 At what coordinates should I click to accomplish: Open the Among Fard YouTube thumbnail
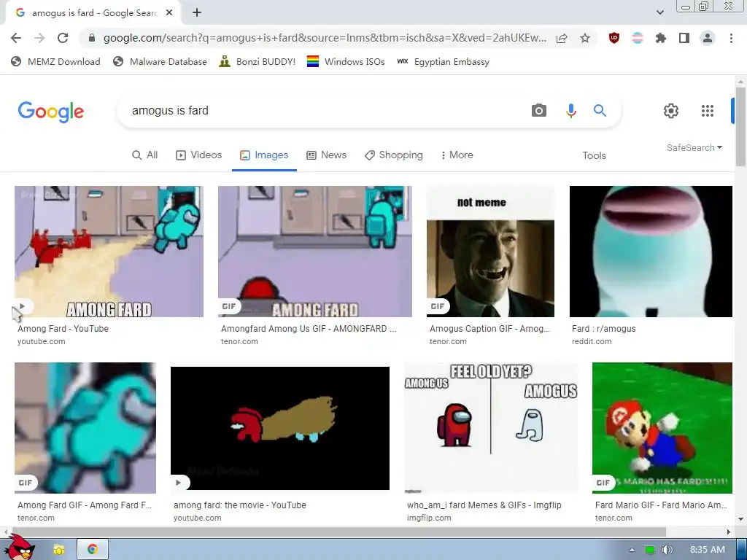pyautogui.click(x=109, y=252)
